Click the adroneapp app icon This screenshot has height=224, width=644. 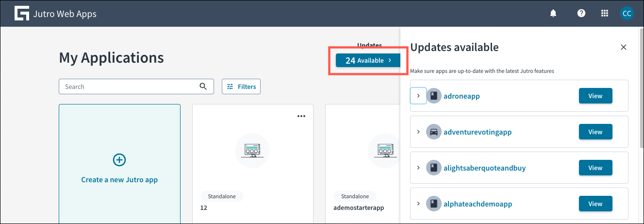434,96
